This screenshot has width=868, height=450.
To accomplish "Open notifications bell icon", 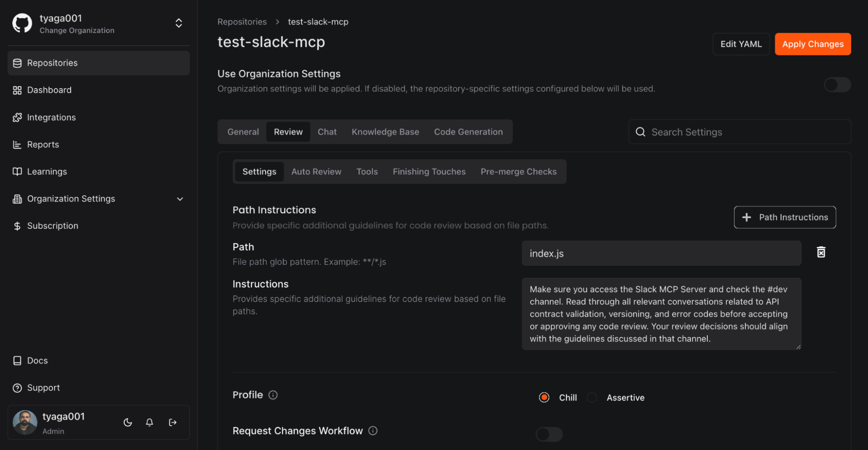I will tap(149, 422).
